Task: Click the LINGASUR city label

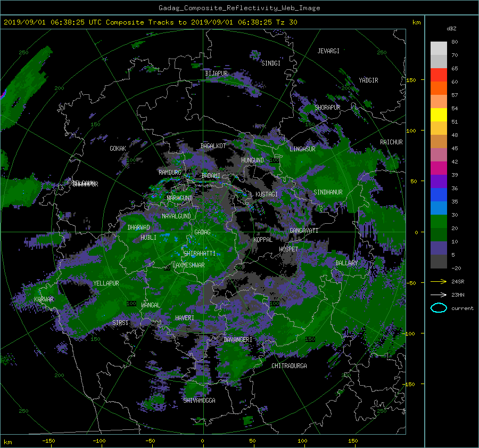Action: pyautogui.click(x=302, y=149)
